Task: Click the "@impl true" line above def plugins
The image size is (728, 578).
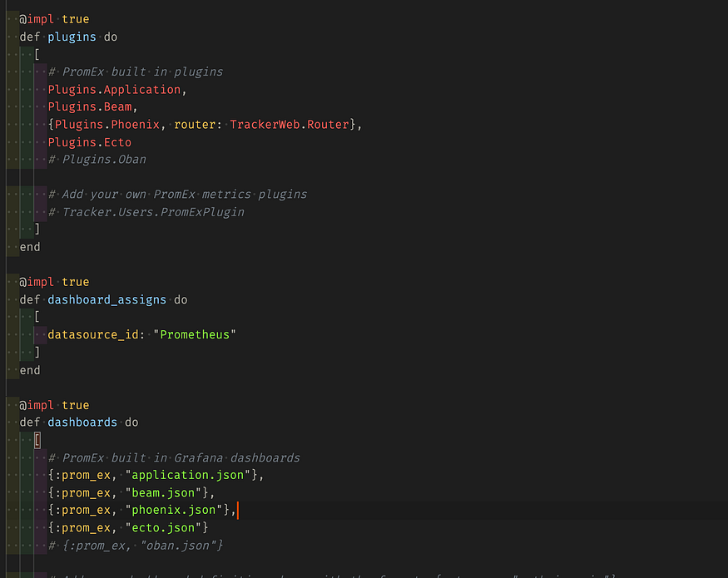Action: 54,19
